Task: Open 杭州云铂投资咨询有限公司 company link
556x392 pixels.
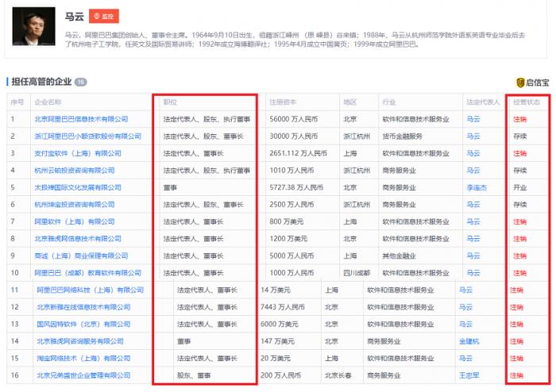Action: [75, 171]
